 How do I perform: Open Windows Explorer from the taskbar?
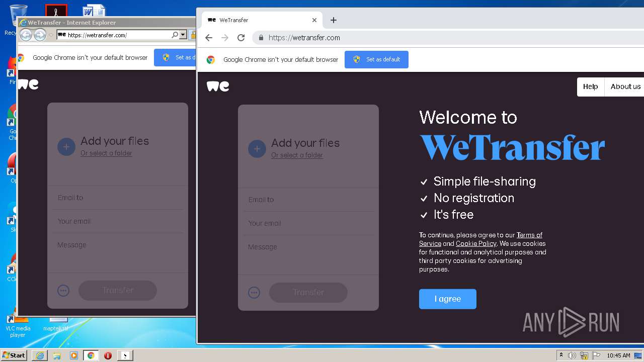(x=57, y=355)
